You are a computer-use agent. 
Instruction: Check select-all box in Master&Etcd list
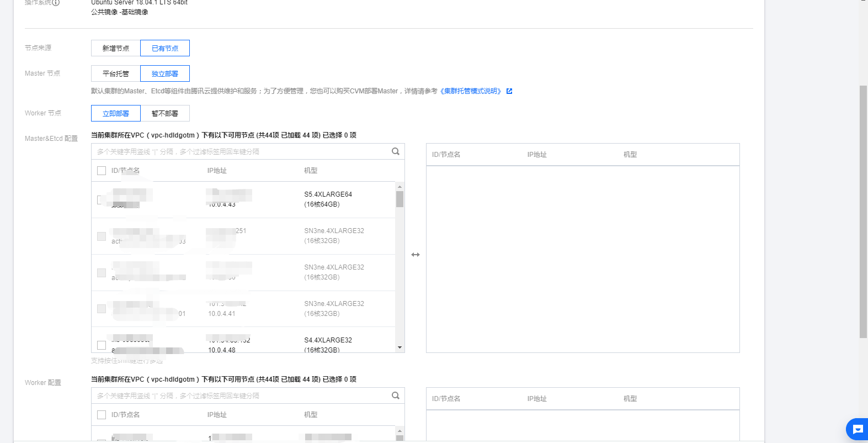coord(102,171)
